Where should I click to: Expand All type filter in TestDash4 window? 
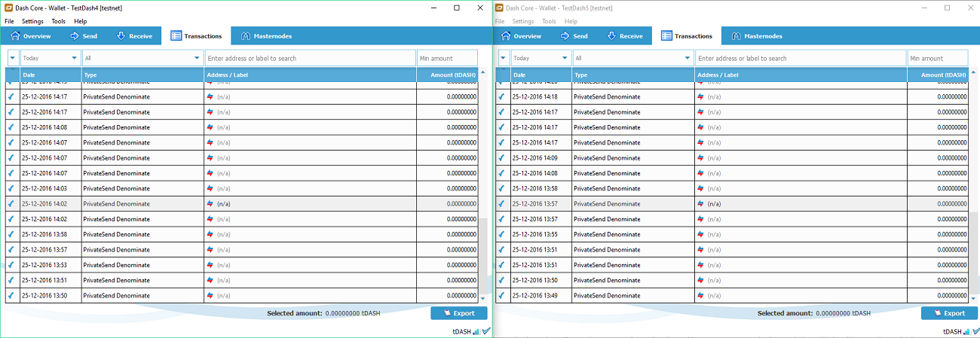(142, 58)
